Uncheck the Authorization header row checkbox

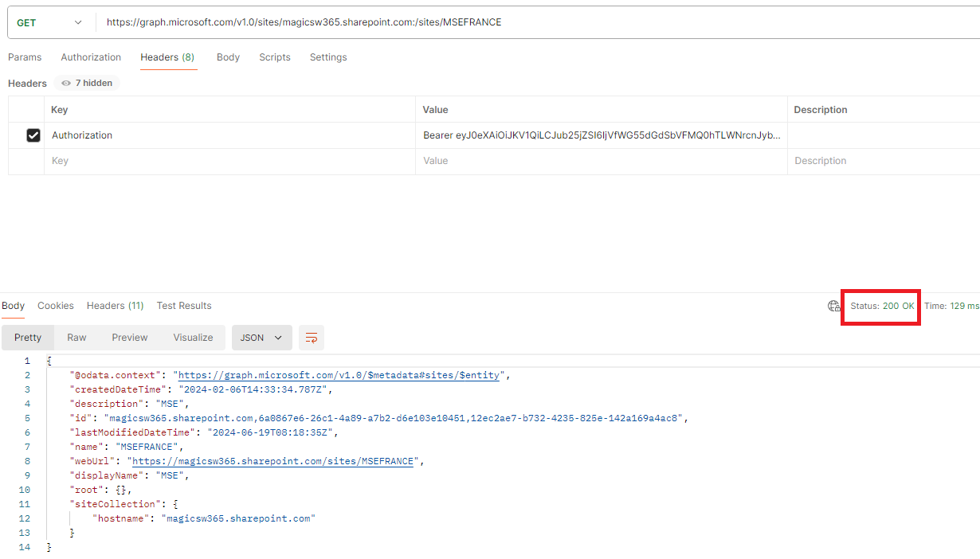(33, 135)
